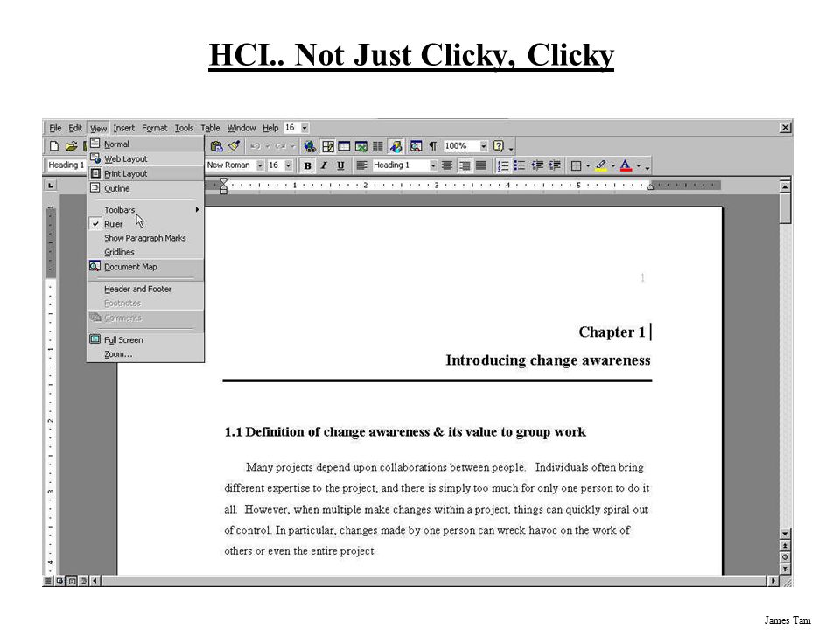Image resolution: width=840 pixels, height=630 pixels.
Task: Click the Bullets list toolbar icon
Action: [x=520, y=165]
